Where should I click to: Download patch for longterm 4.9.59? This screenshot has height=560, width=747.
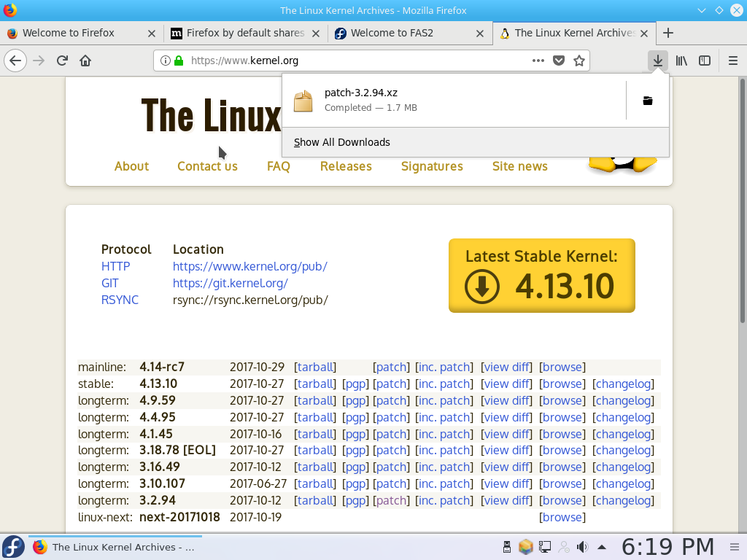click(391, 400)
